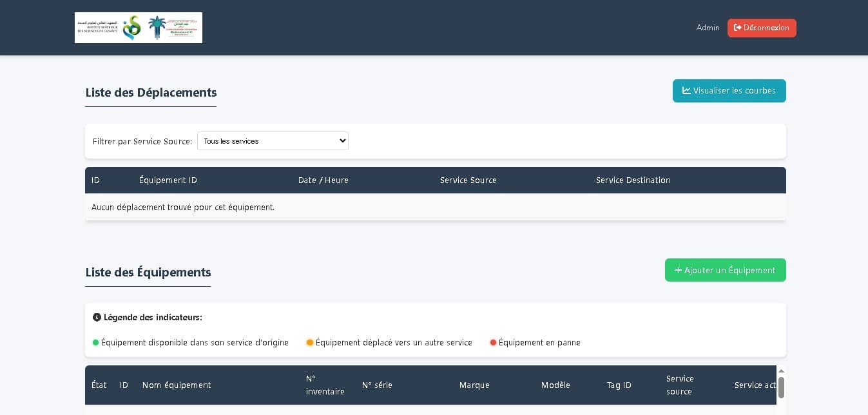Select the Service Destination column header

click(633, 180)
